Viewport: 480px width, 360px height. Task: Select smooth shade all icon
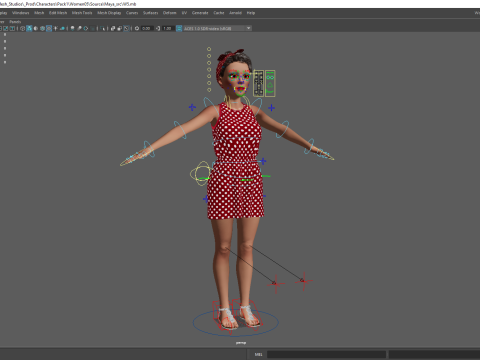(x=29, y=29)
